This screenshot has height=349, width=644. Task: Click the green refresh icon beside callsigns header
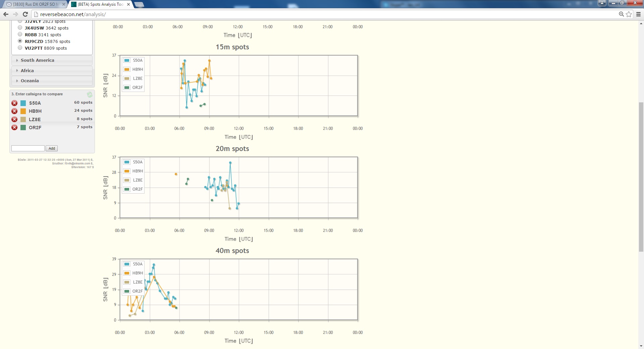click(x=90, y=95)
